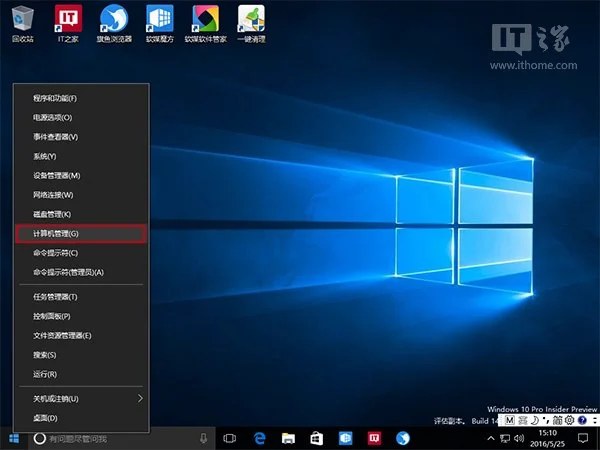Open the Action Center notification icon

(583, 438)
